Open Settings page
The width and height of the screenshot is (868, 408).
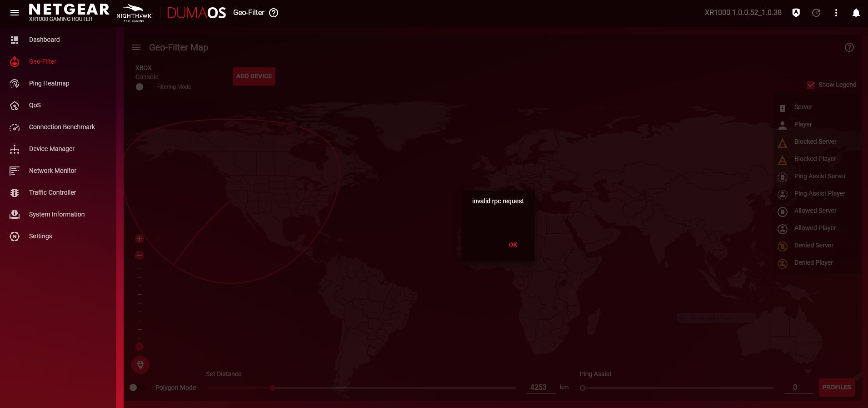[40, 236]
